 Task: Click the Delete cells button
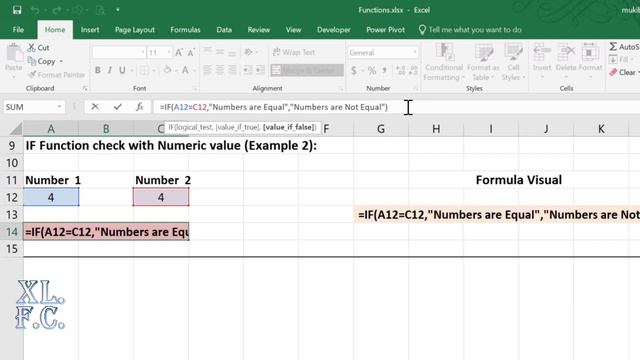[566, 60]
